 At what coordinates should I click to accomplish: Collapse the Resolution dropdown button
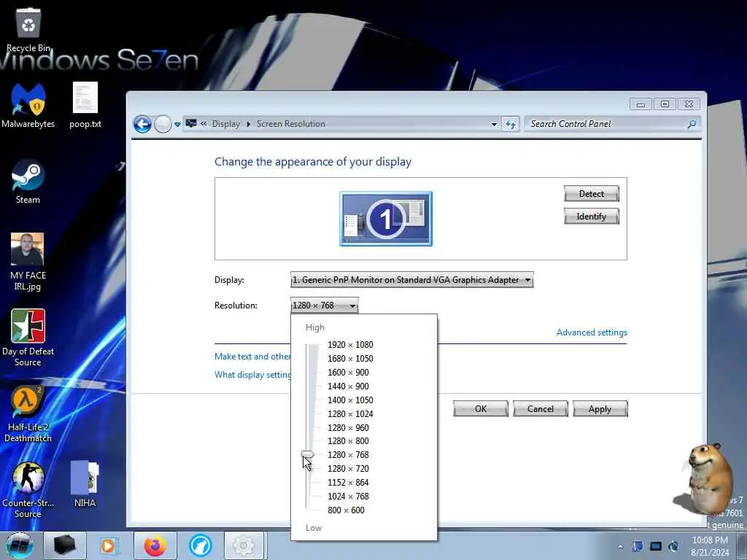click(324, 306)
